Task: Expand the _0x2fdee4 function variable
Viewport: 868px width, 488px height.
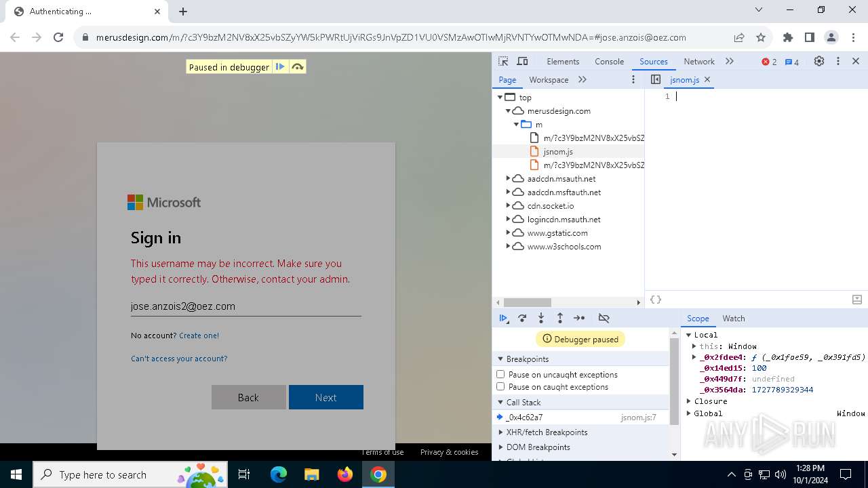Action: 694,357
